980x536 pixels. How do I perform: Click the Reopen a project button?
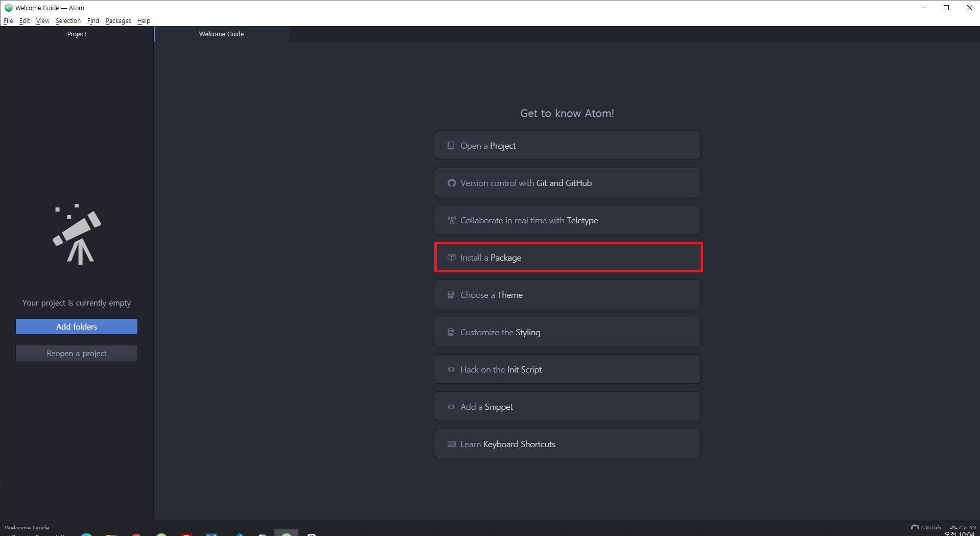click(x=77, y=353)
